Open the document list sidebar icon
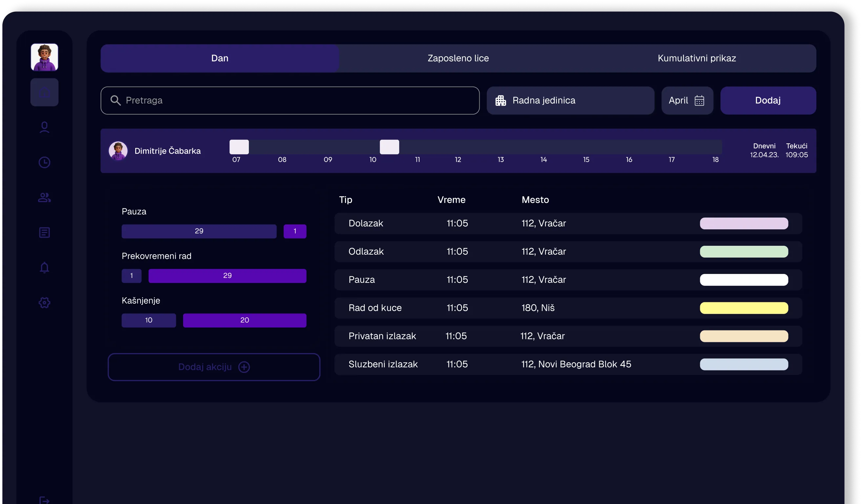Image resolution: width=862 pixels, height=504 pixels. point(44,233)
